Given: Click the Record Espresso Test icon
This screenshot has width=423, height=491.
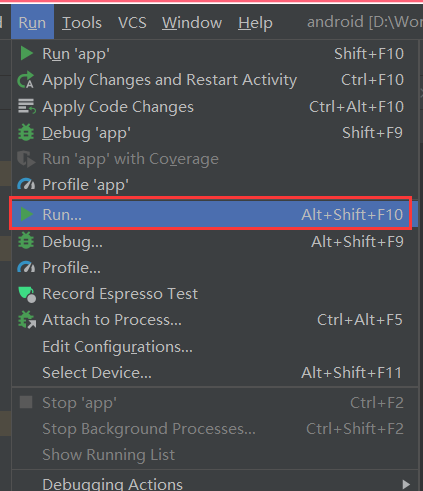Looking at the screenshot, I should click(x=27, y=294).
